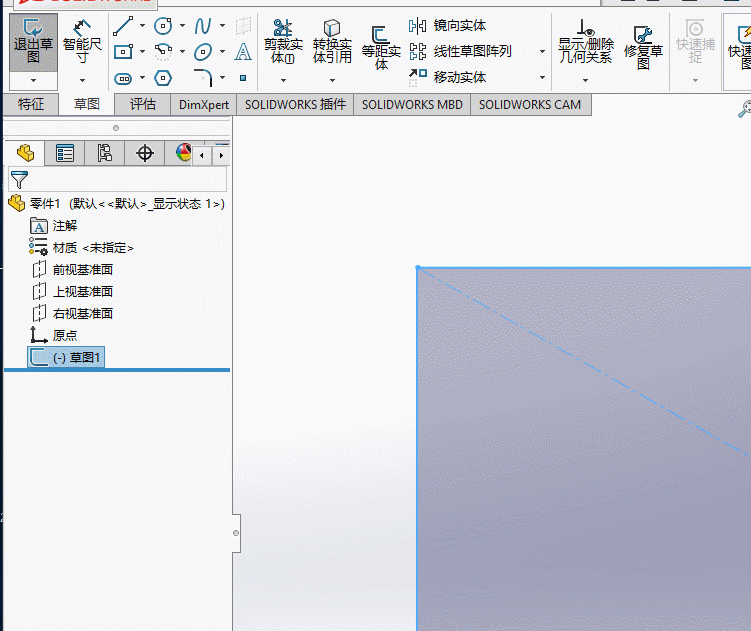The height and width of the screenshot is (631, 751).
Task: Select the Circle sketch tool
Action: pos(163,26)
